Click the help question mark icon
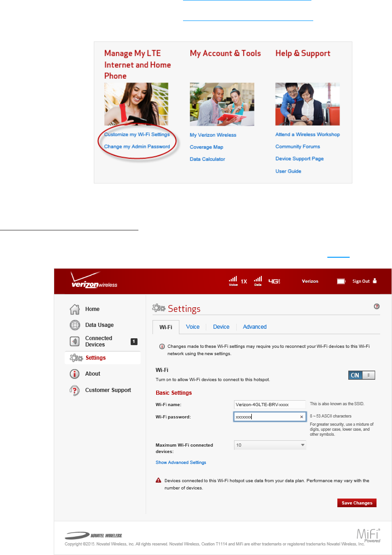The width and height of the screenshot is (392, 555). (x=377, y=306)
